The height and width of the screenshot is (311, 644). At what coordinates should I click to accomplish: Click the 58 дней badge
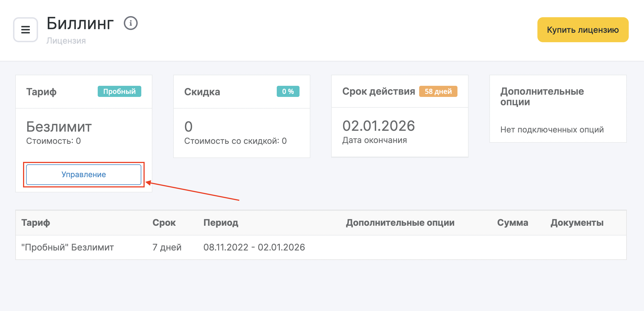click(x=438, y=91)
